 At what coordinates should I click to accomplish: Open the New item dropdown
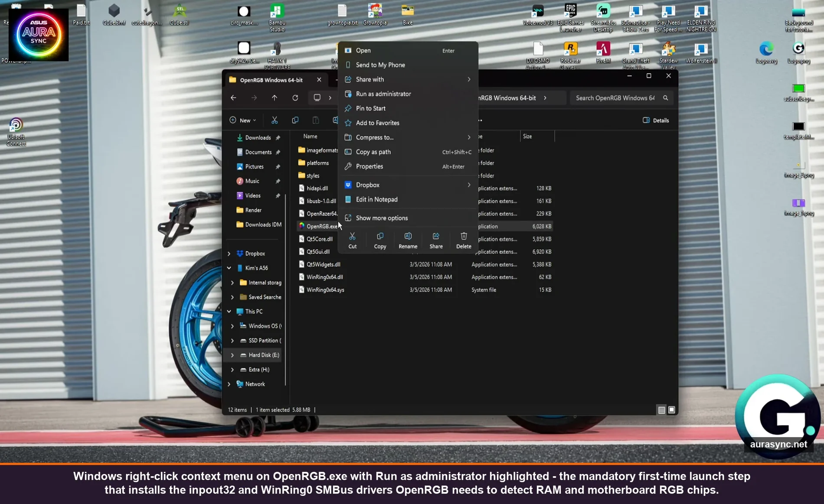[242, 120]
